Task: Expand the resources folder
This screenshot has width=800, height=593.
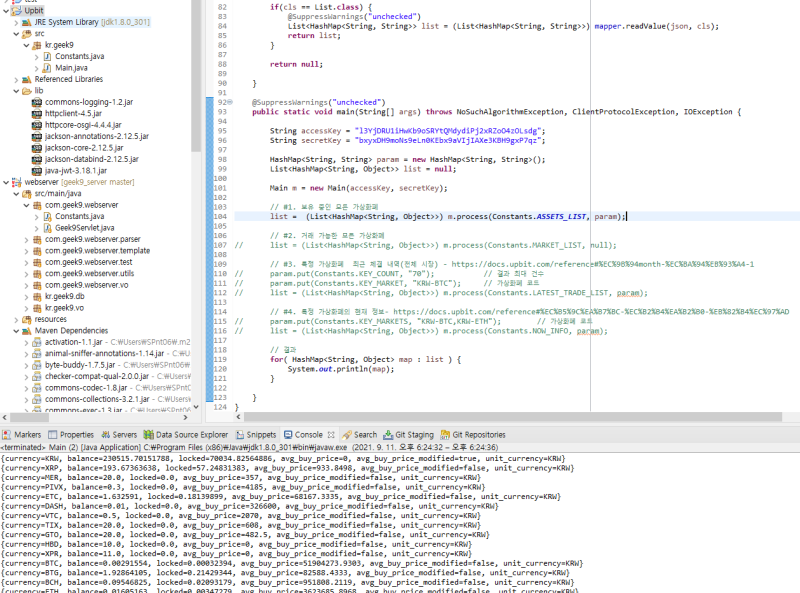Action: pos(16,319)
